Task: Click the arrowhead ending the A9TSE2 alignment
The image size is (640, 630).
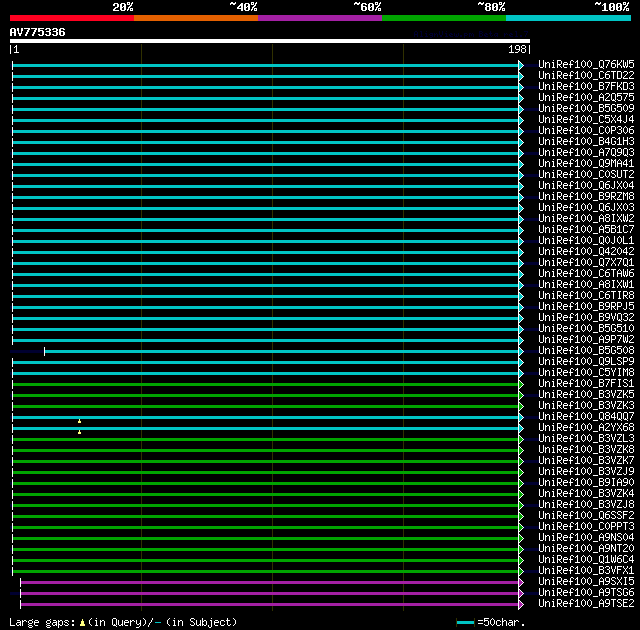Action: [x=521, y=604]
